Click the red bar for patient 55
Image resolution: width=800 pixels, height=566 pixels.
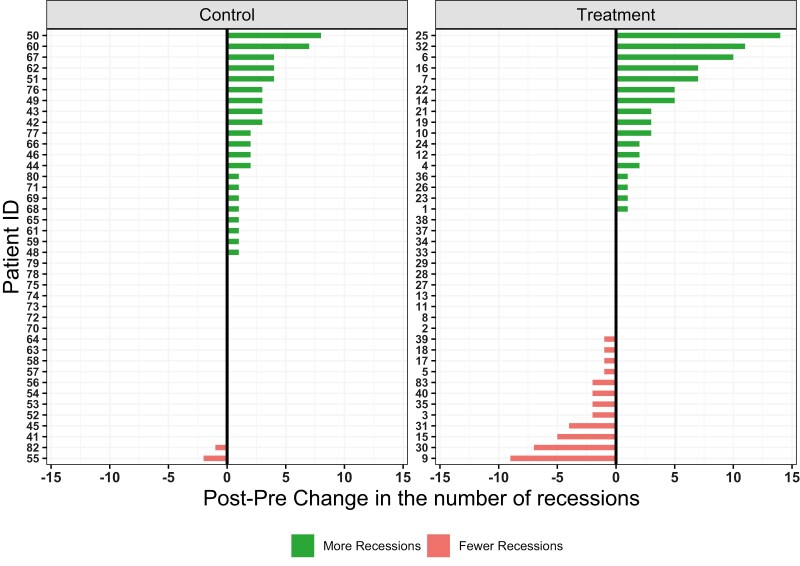point(215,458)
